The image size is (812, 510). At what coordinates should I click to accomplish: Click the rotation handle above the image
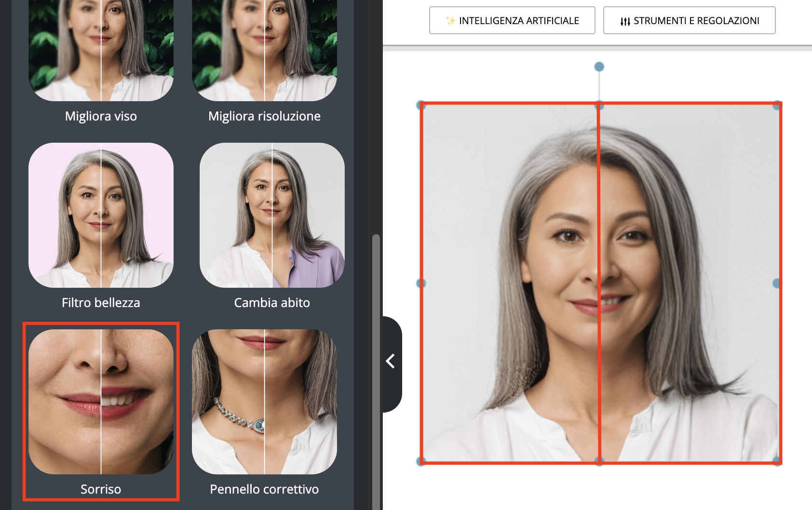coord(599,67)
